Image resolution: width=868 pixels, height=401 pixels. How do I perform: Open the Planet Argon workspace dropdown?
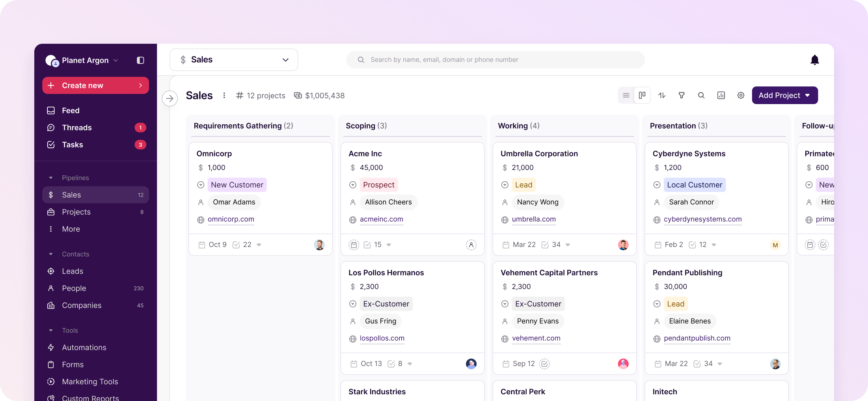(90, 60)
